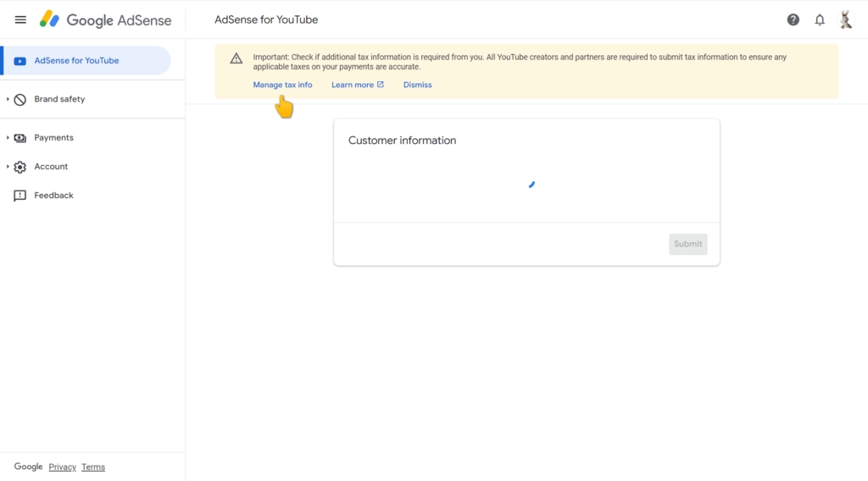Click the external link icon beside Learn more

pyautogui.click(x=381, y=85)
